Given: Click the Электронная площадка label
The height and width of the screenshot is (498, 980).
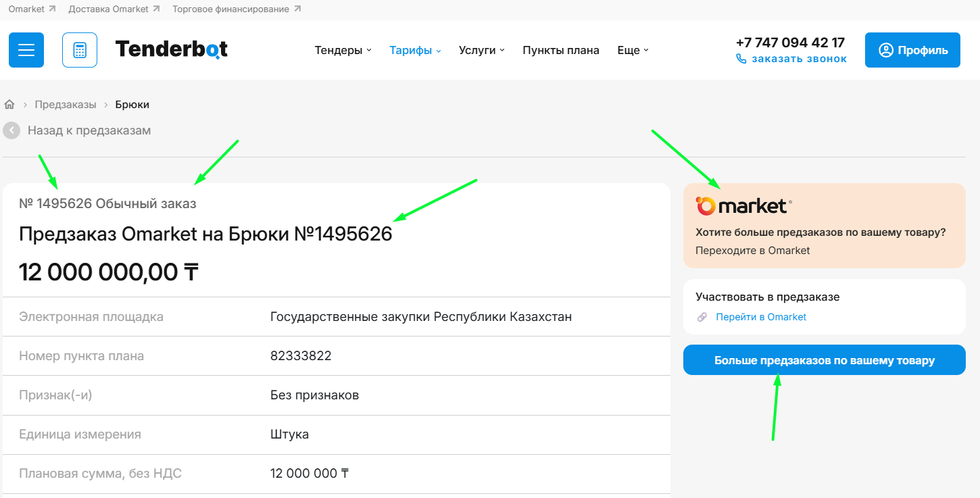Looking at the screenshot, I should pyautogui.click(x=91, y=317).
